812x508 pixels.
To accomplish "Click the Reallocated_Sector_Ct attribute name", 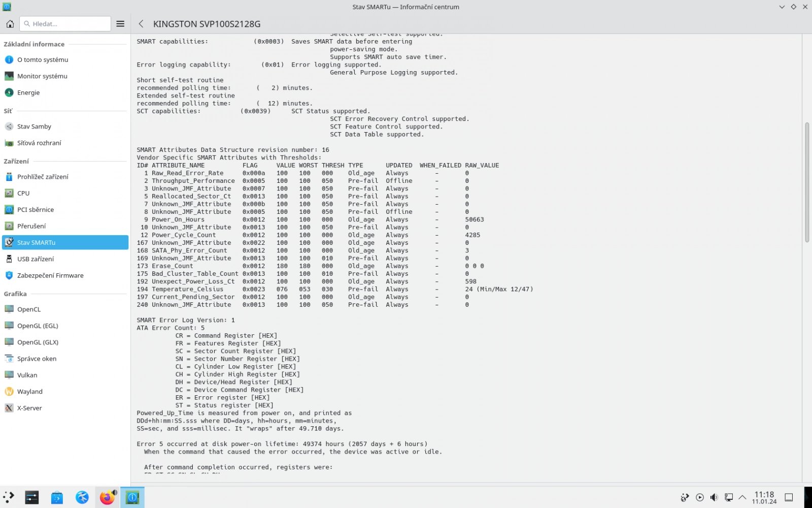I will point(191,196).
